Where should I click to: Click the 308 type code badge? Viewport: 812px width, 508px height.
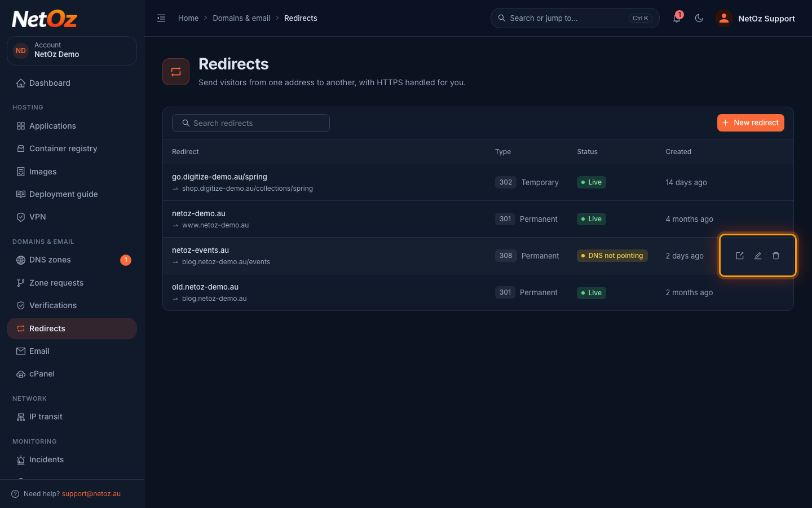tap(506, 256)
